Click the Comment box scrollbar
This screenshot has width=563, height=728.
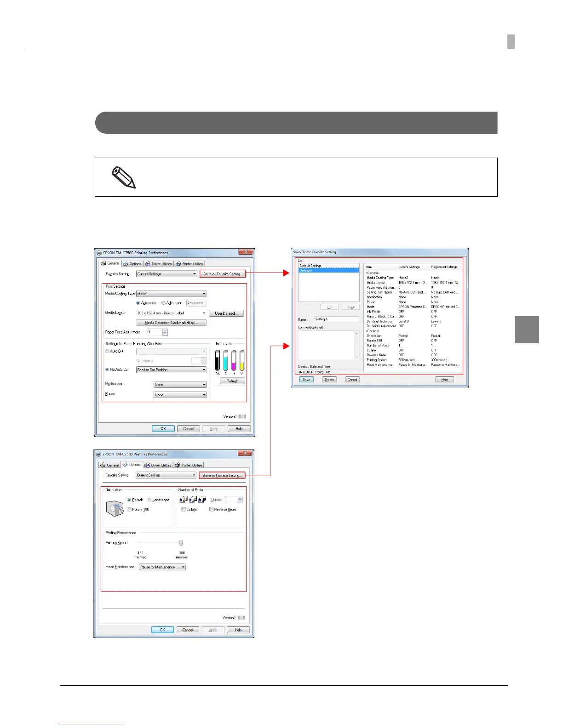tap(356, 345)
